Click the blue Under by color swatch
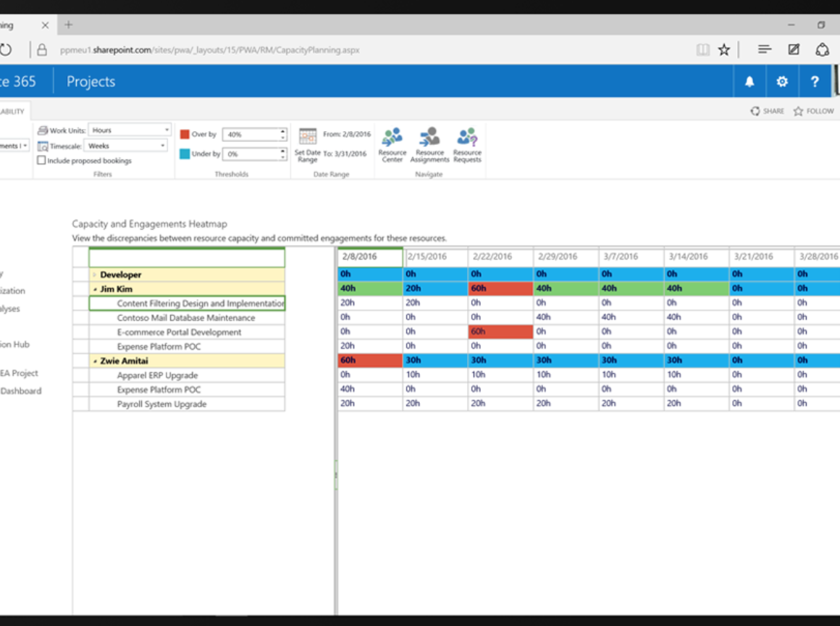840x626 pixels. [x=185, y=154]
